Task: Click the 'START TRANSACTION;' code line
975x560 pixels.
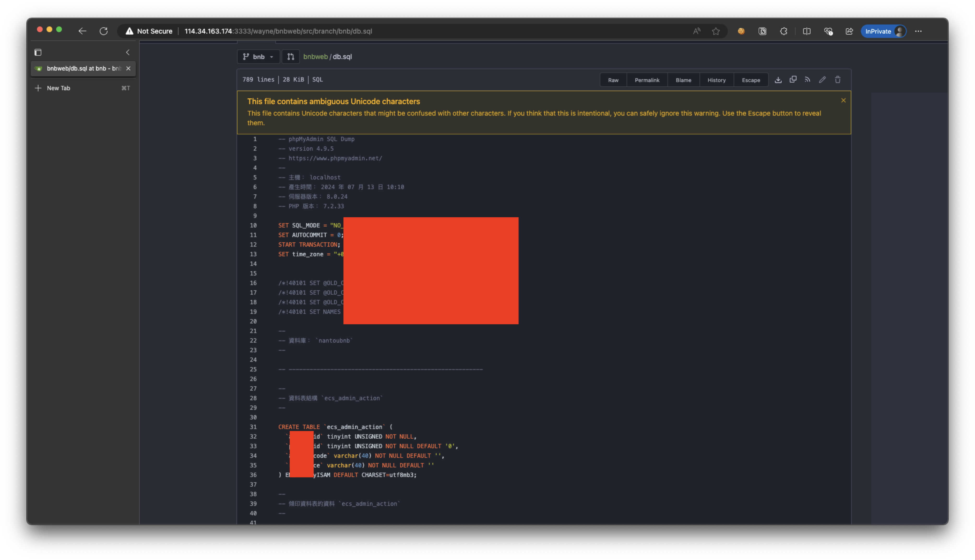Action: (309, 245)
